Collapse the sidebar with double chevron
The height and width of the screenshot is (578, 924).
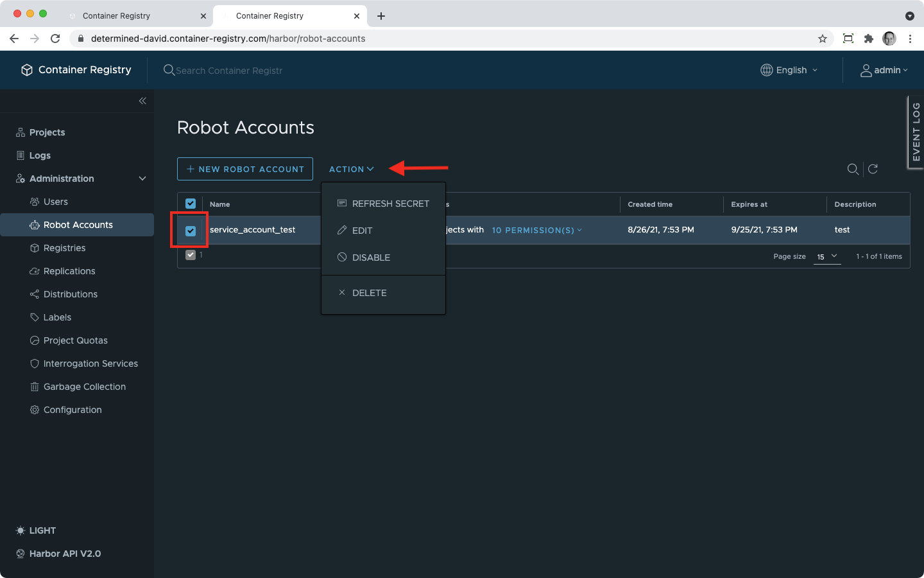[x=142, y=101]
